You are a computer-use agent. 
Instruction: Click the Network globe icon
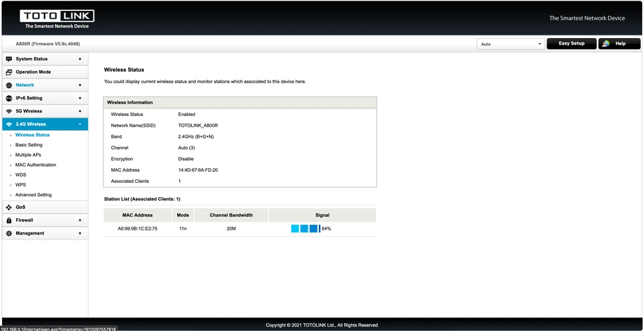tap(9, 85)
